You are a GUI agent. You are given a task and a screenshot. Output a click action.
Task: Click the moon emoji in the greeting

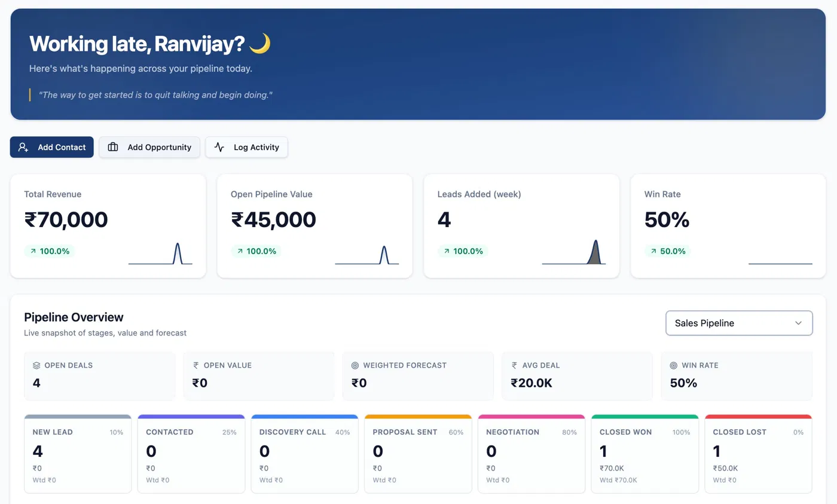click(x=259, y=43)
